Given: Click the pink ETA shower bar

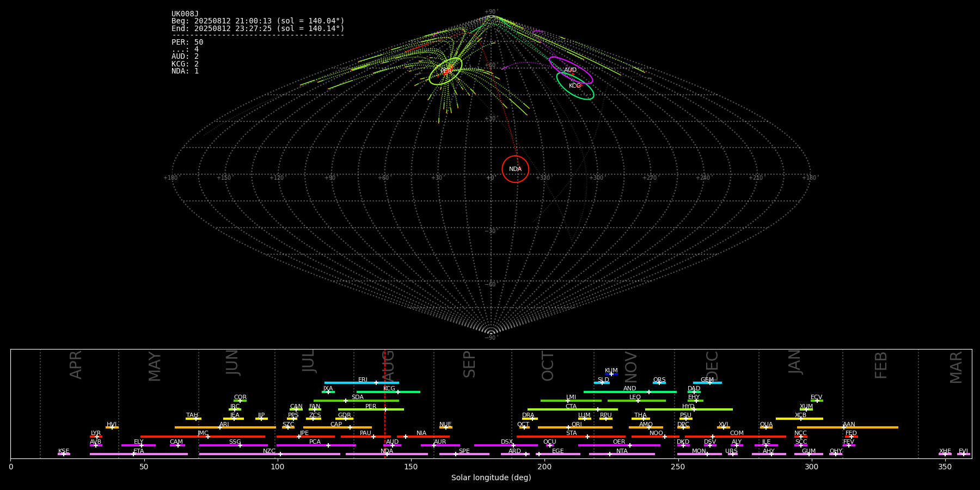Looking at the screenshot, I should pos(139,454).
